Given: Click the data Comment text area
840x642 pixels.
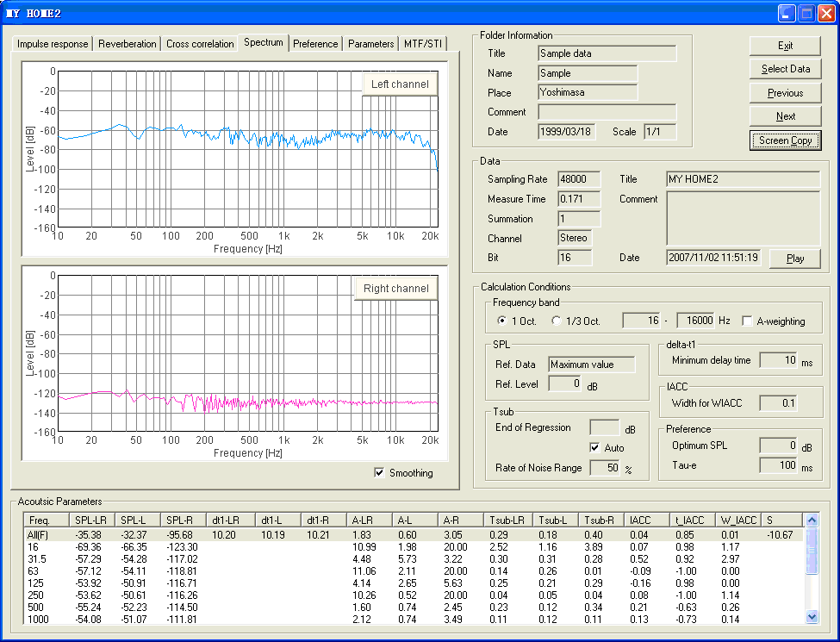Looking at the screenshot, I should pos(743,219).
